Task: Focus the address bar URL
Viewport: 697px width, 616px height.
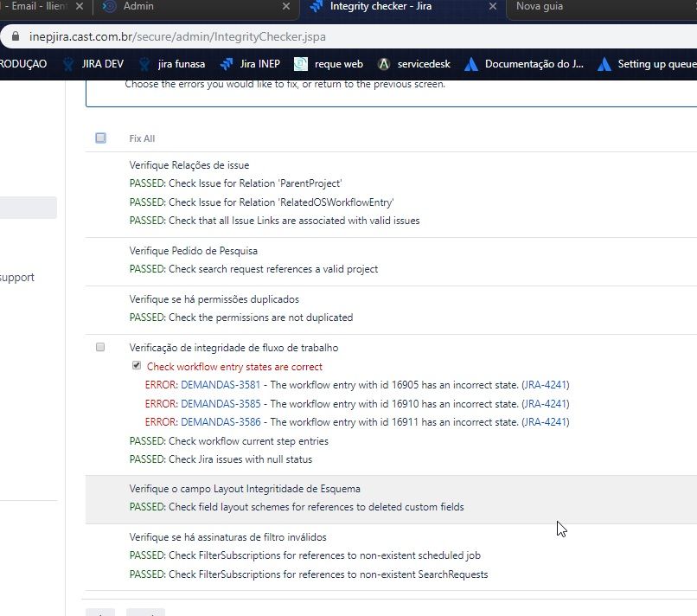Action: tap(177, 36)
